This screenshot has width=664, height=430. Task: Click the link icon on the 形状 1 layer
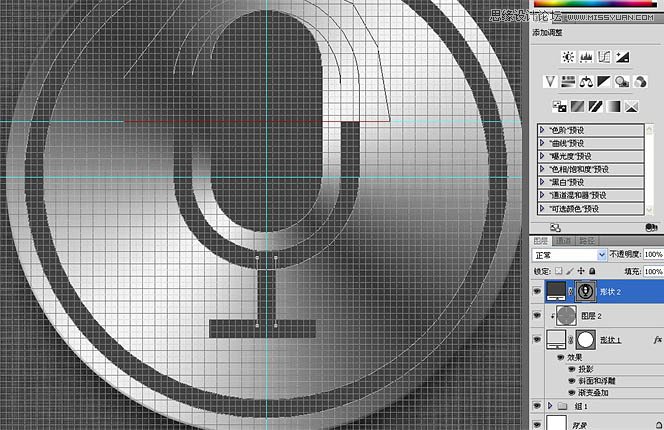tap(570, 340)
